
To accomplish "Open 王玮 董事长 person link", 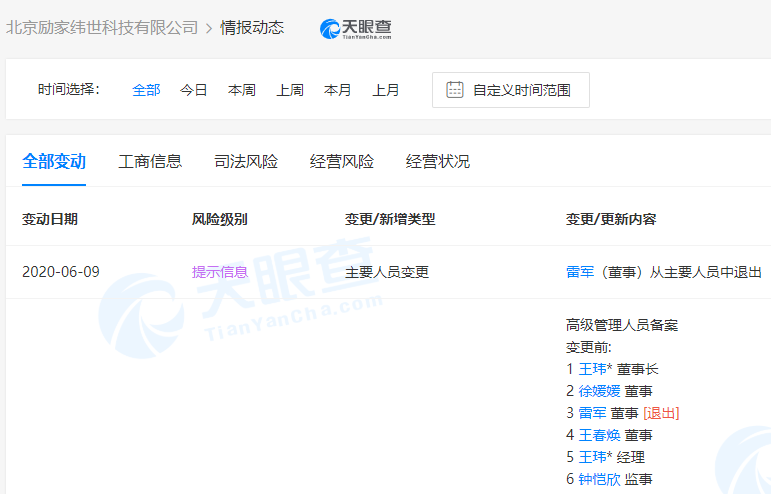I will 593,369.
